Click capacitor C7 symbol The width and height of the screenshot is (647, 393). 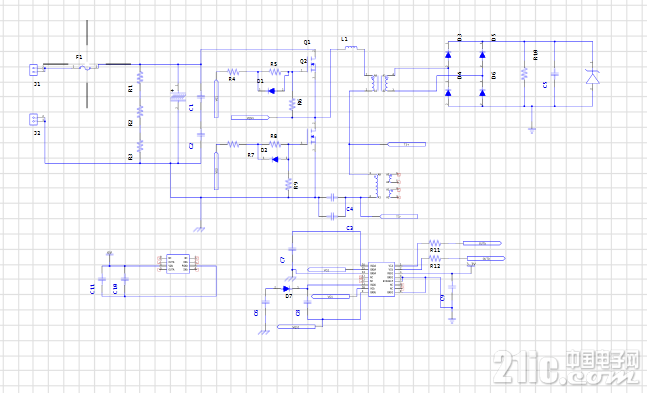[x=292, y=249]
